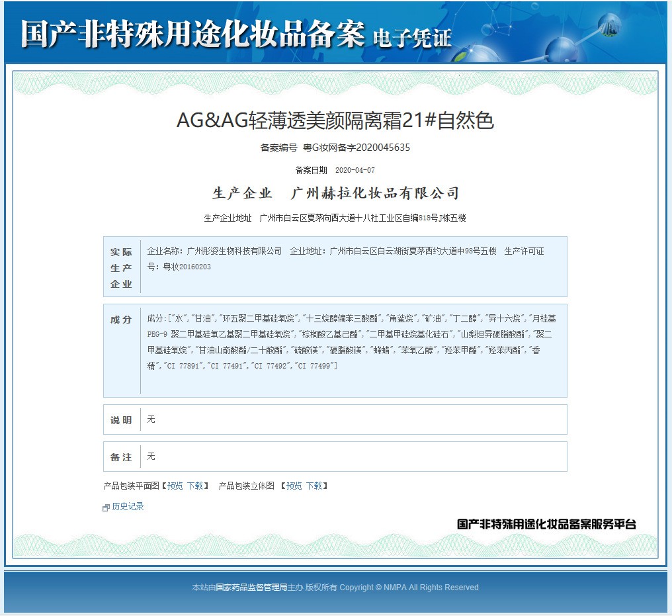Click the filing date 2020-04-07

tap(355, 170)
